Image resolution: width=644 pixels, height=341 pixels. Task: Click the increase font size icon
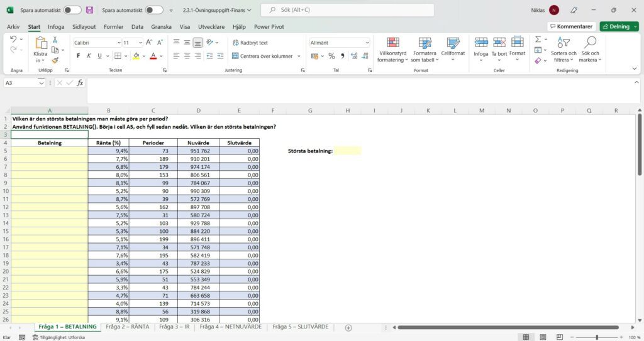point(149,42)
